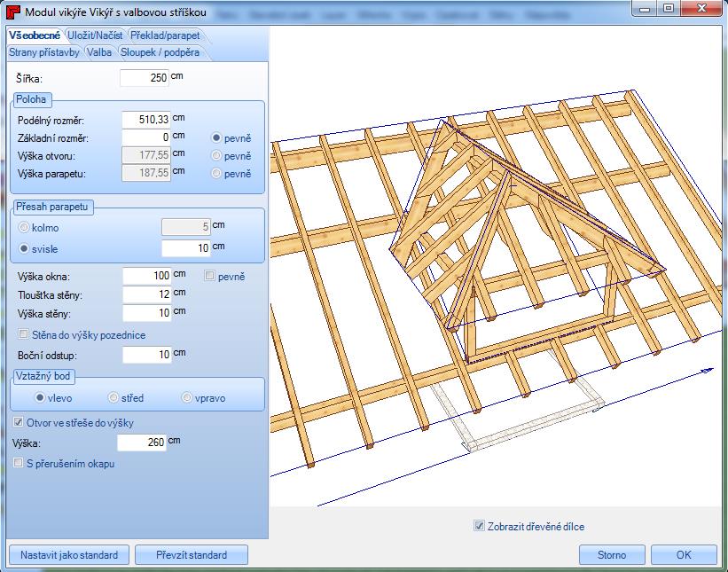
Task: Click the Výška okna input field
Action: (x=147, y=275)
